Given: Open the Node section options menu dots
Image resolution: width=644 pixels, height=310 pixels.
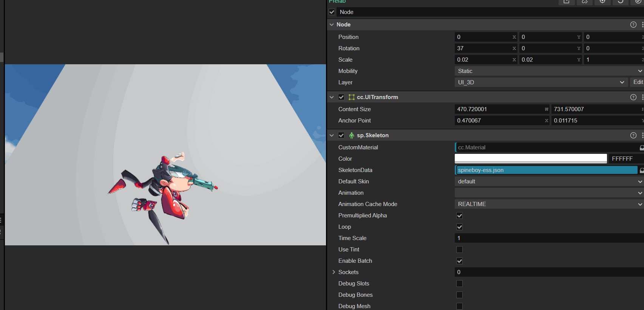Looking at the screenshot, I should (x=642, y=25).
